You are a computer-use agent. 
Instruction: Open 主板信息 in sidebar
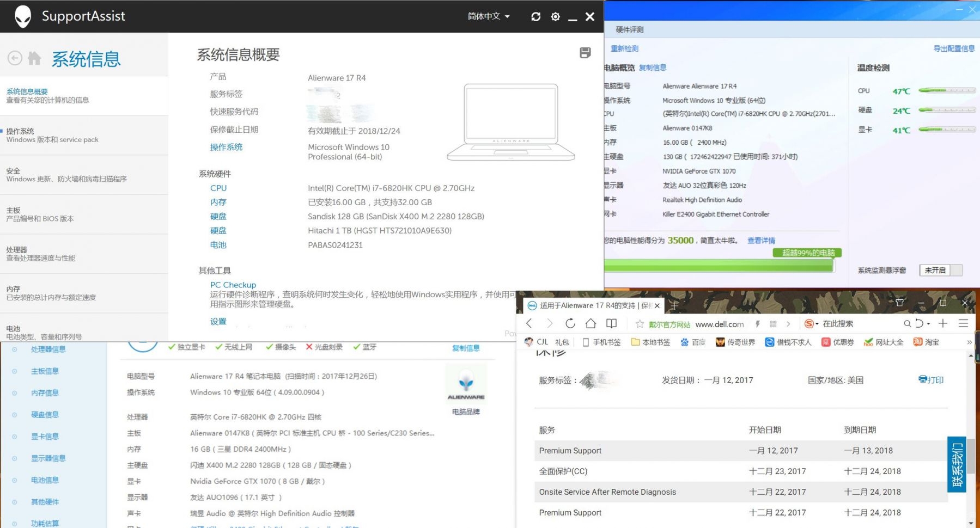pos(45,371)
